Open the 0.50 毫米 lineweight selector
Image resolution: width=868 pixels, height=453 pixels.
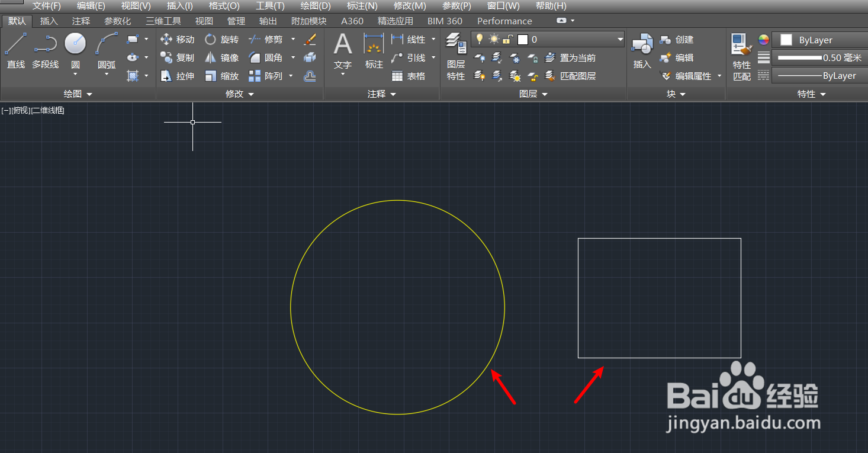coord(820,58)
